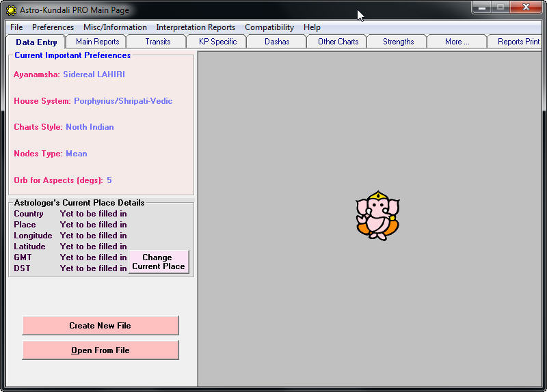
Task: Open the Compatibility menu
Action: (269, 27)
